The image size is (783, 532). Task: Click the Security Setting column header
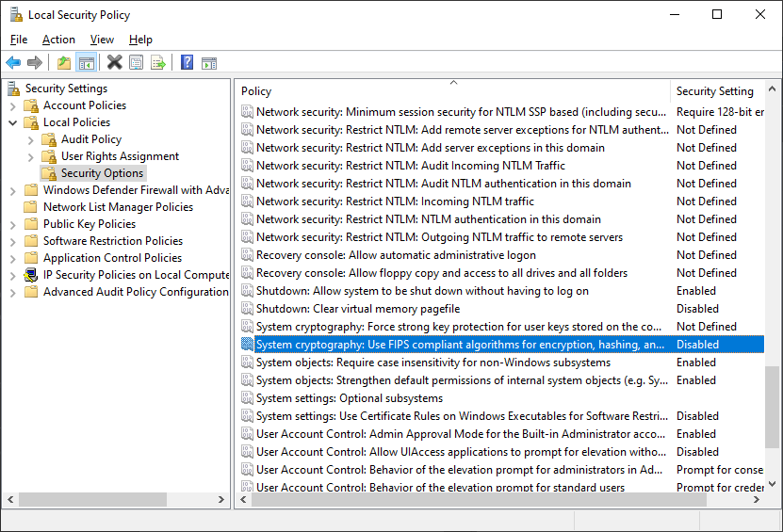pyautogui.click(x=717, y=91)
